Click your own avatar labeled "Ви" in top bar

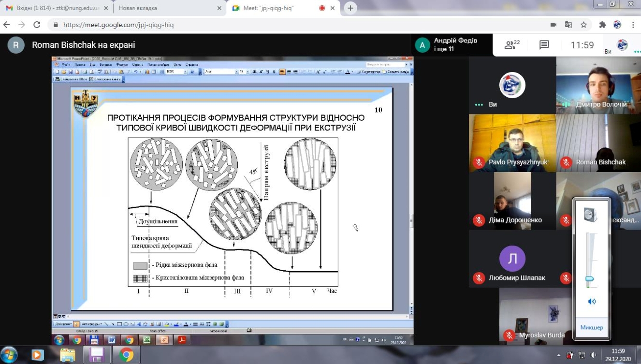[622, 45]
